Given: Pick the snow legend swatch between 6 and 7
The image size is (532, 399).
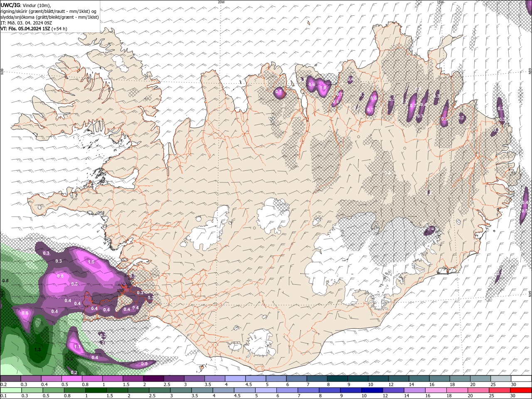Looking at the screenshot, I should 296,379.
